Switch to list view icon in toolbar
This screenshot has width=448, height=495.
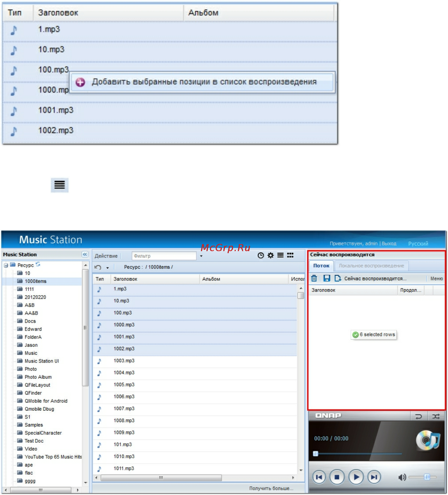pyautogui.click(x=280, y=255)
